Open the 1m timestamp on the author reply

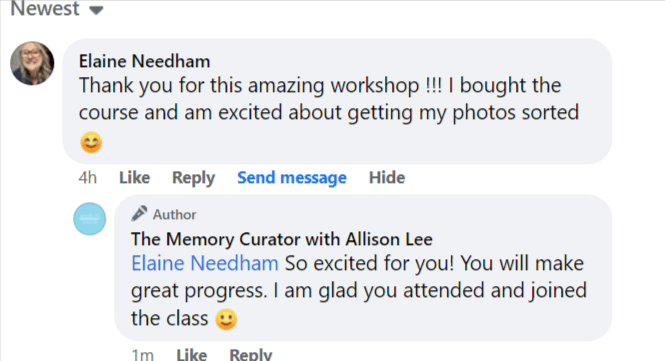pos(142,355)
